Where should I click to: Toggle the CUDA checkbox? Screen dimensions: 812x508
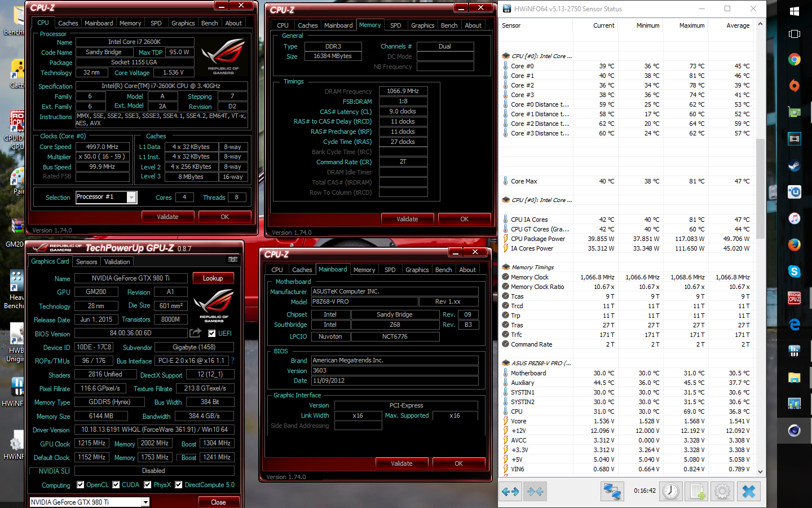coord(116,485)
